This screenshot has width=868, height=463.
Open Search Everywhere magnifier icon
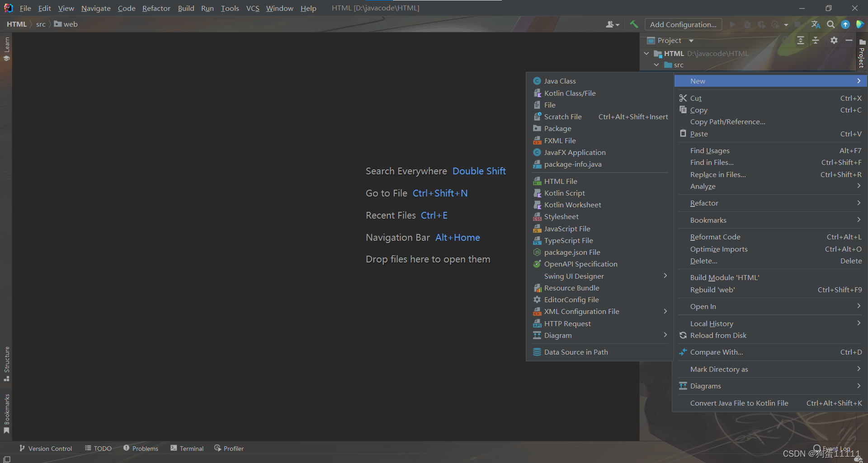coord(830,24)
